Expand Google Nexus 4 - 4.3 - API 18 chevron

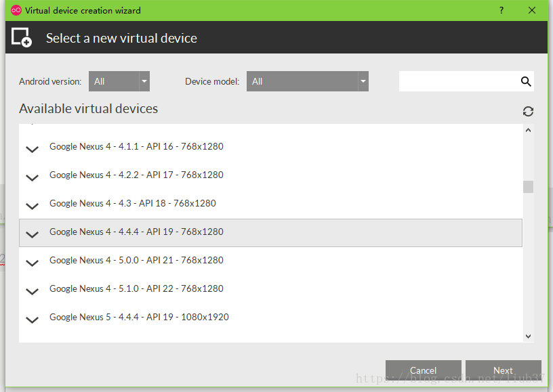tap(32, 206)
